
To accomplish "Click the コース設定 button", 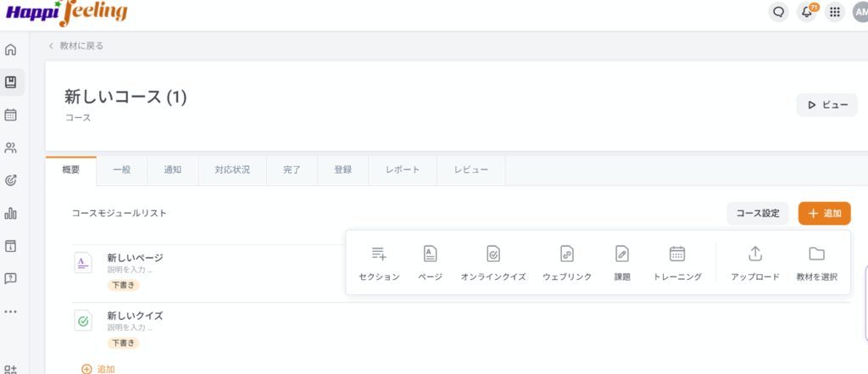I will [x=757, y=214].
